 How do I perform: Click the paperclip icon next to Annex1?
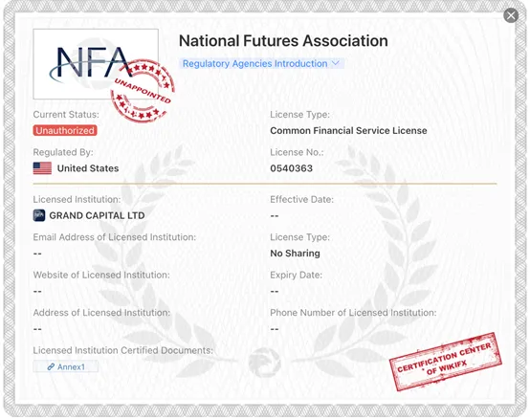[x=51, y=366]
